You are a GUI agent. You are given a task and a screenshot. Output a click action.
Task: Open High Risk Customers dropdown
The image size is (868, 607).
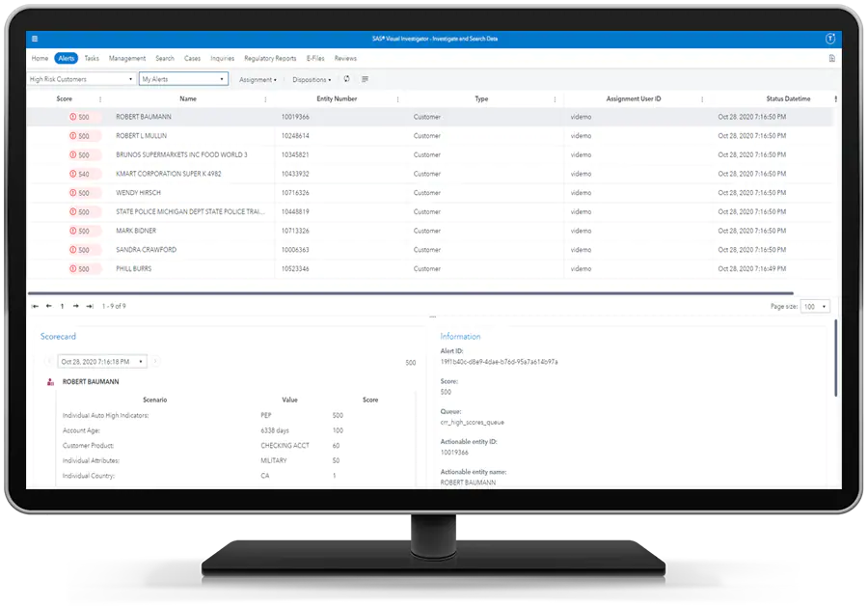click(81, 79)
